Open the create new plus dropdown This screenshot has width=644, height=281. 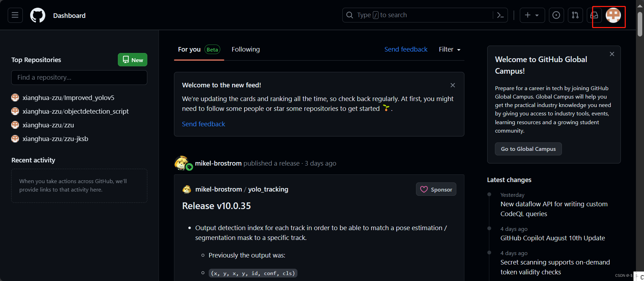click(x=532, y=15)
